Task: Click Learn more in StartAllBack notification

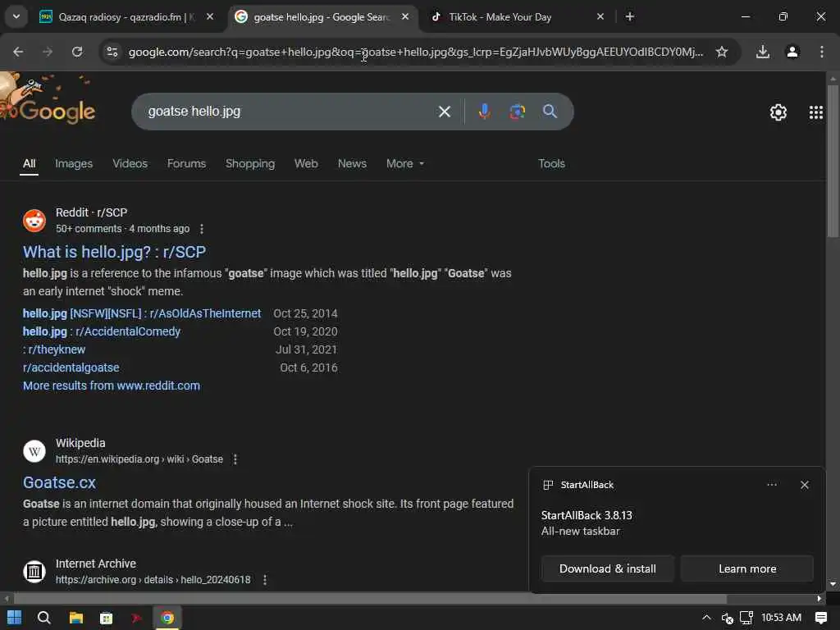Action: pos(746,568)
